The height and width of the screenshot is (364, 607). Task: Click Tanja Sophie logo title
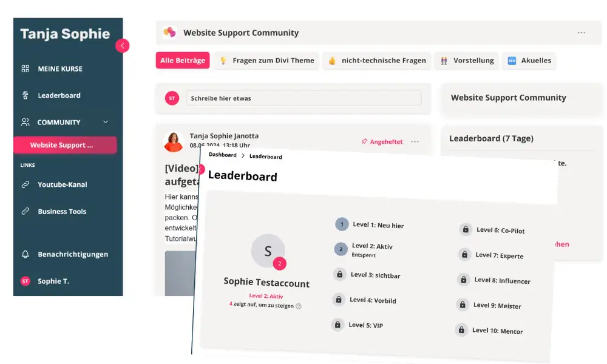pyautogui.click(x=65, y=33)
